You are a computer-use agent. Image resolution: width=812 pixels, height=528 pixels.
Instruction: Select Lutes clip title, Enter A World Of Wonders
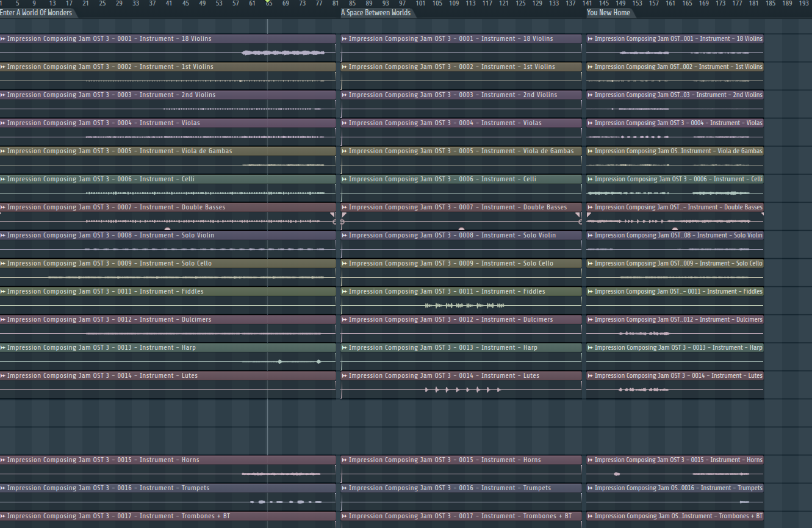coord(102,376)
